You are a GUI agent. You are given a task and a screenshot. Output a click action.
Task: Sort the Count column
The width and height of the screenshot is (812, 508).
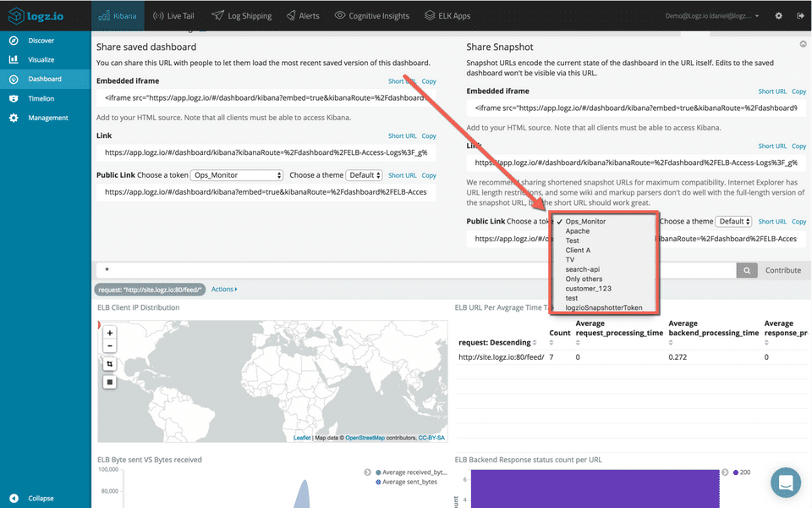point(551,343)
